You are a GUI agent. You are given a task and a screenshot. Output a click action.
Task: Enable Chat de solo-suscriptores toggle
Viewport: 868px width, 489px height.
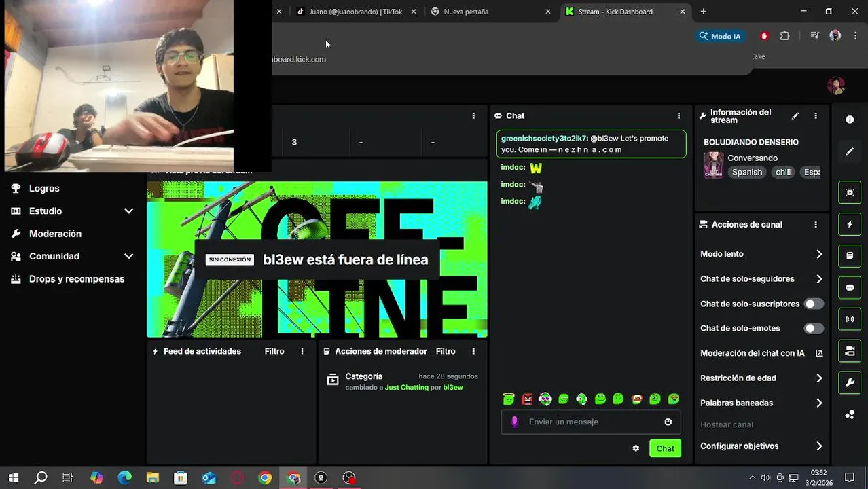pyautogui.click(x=814, y=304)
